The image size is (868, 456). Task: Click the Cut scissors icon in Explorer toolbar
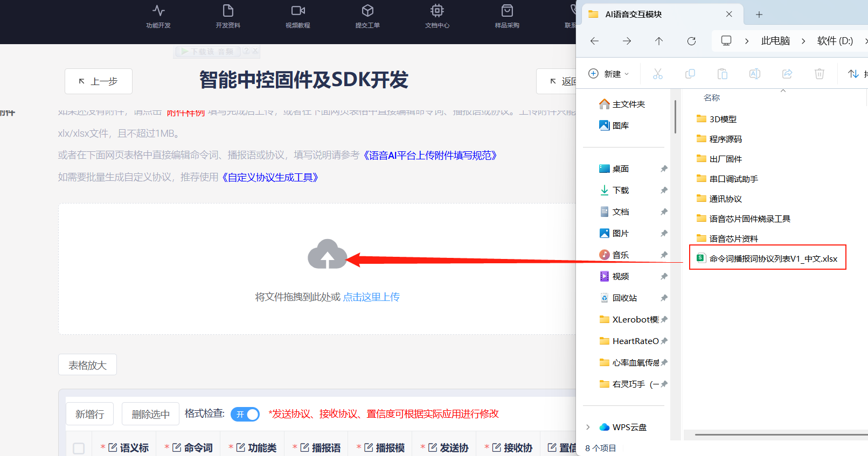(658, 74)
